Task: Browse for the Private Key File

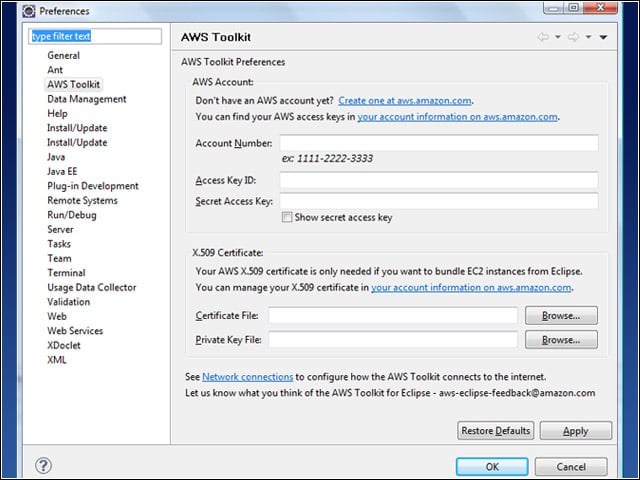Action: pos(561,340)
